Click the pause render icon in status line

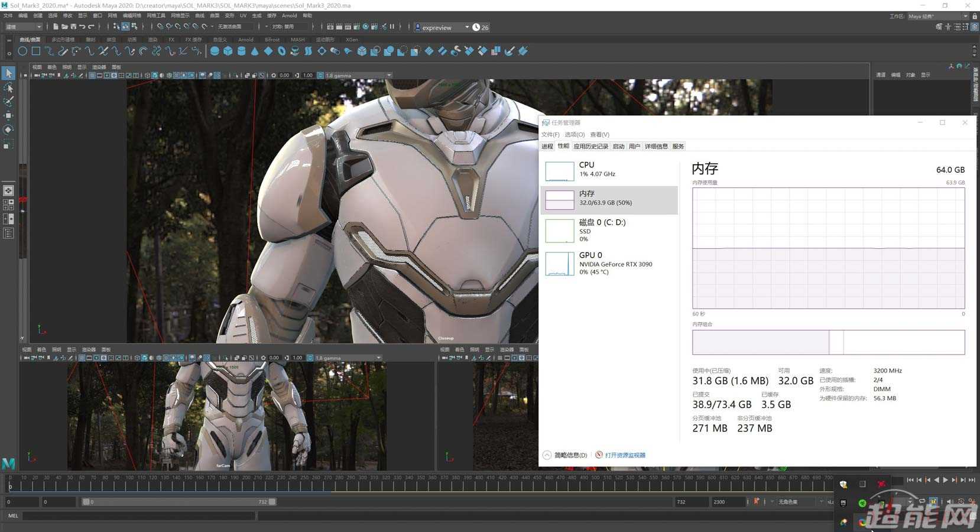392,27
